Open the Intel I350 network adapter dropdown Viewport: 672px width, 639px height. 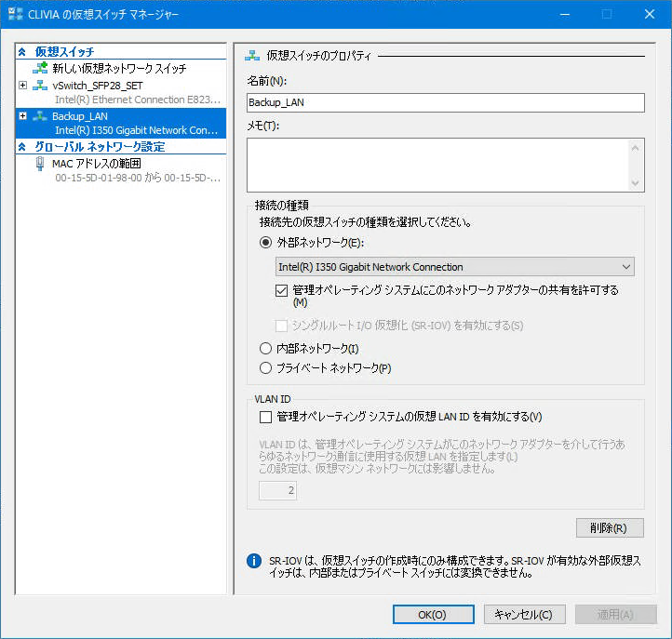pos(455,267)
